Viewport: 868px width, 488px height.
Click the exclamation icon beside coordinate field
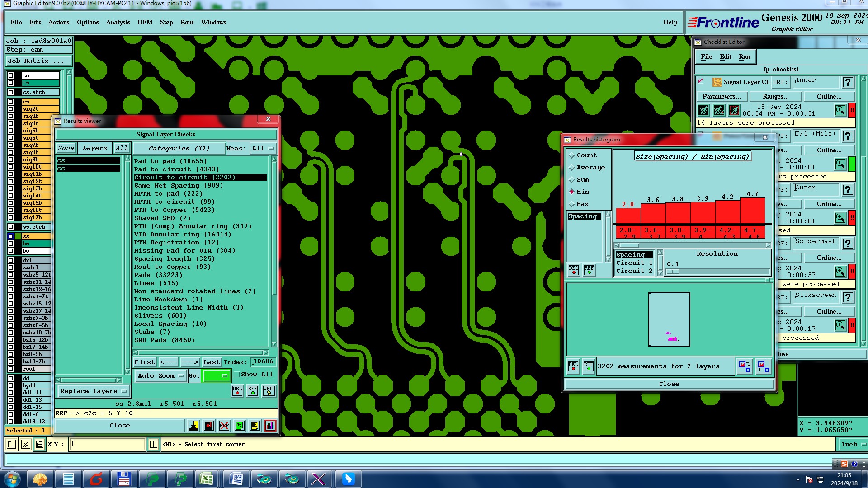(x=154, y=444)
